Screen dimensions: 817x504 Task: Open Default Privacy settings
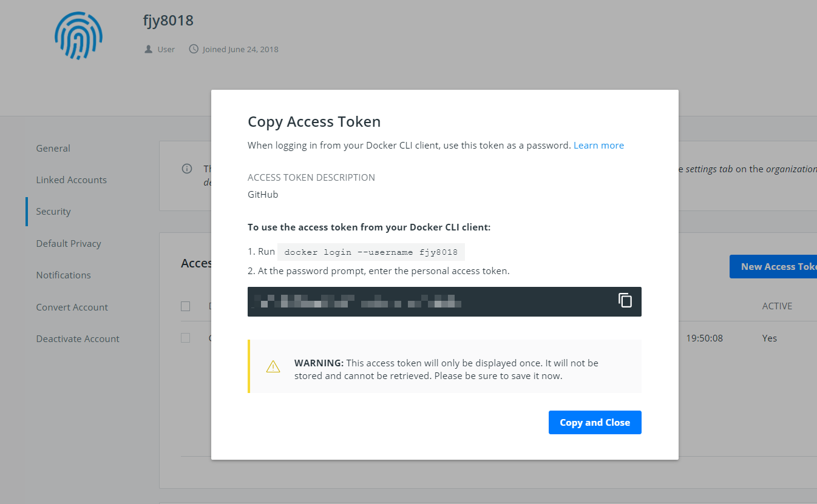[x=69, y=244]
